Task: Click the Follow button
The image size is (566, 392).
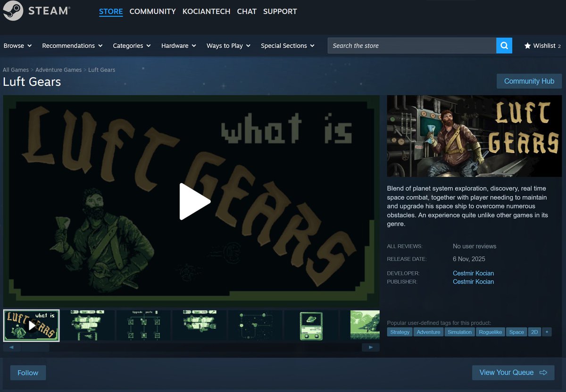Action: click(28, 373)
